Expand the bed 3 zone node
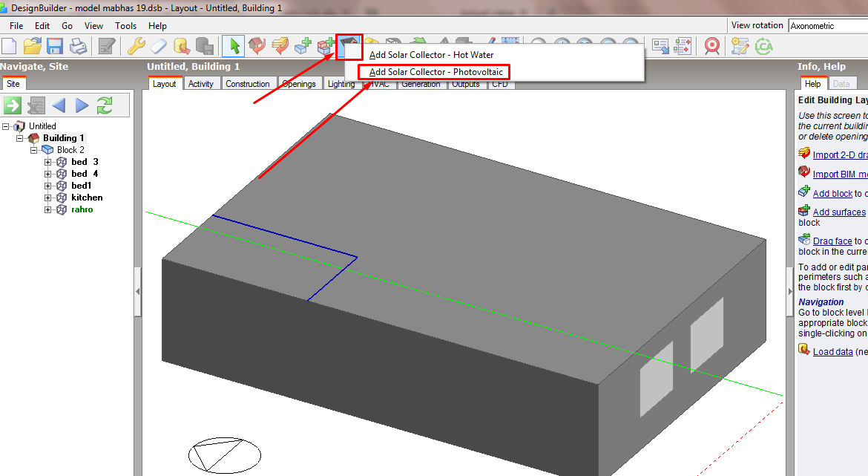The image size is (868, 476). click(47, 163)
